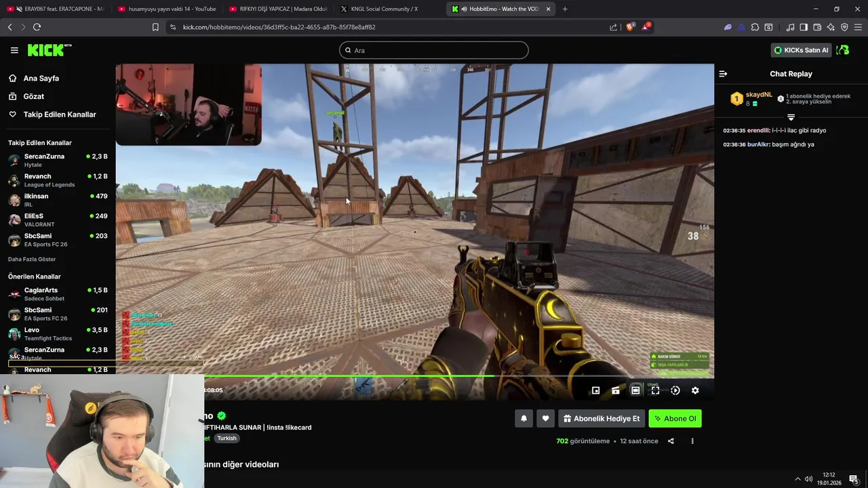Enable picture-in-picture mode in player
Screen dimensions: 868x488
coord(595,390)
